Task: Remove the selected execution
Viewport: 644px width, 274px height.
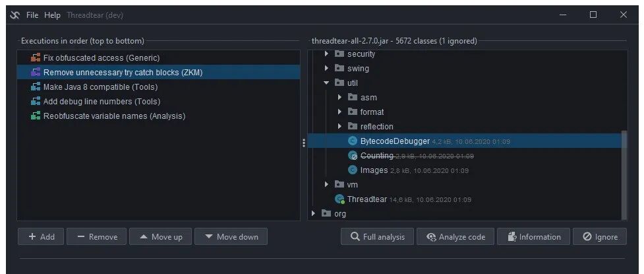Action: point(96,236)
